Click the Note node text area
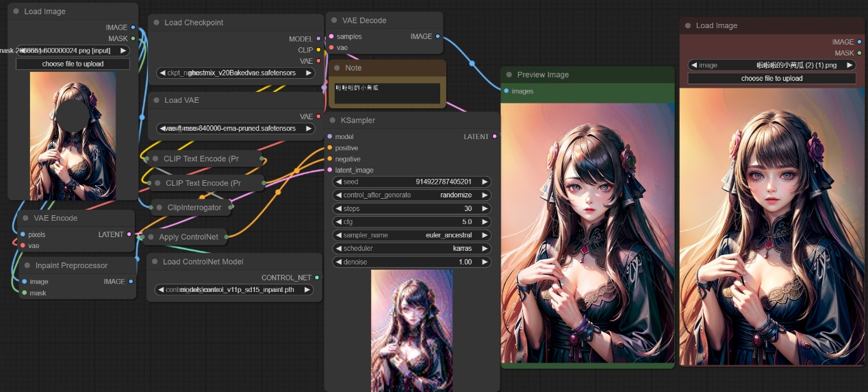This screenshot has height=392, width=868. [387, 93]
